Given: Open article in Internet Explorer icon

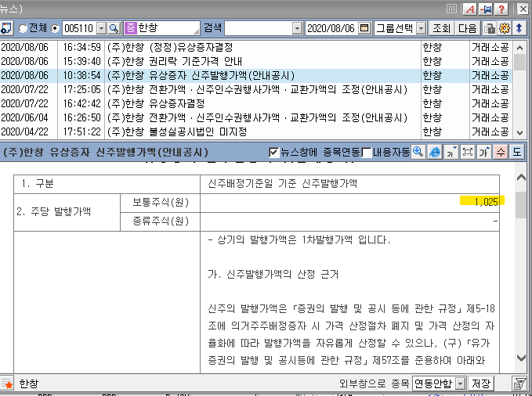Looking at the screenshot, I should pos(435,152).
